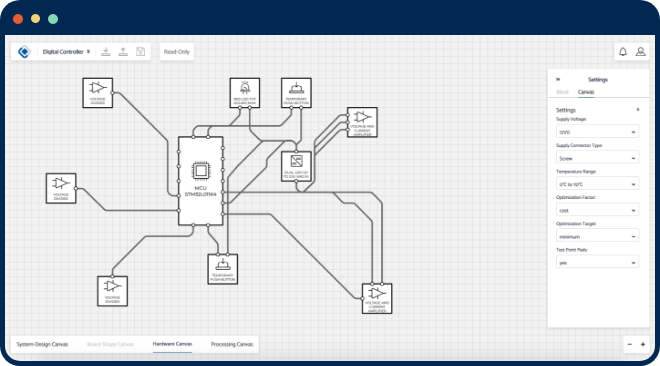Click the zoom out minus button
The height and width of the screenshot is (366, 660).
[x=630, y=345]
